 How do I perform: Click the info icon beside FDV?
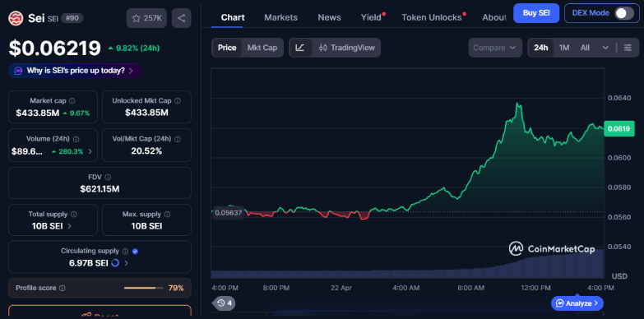[108, 178]
